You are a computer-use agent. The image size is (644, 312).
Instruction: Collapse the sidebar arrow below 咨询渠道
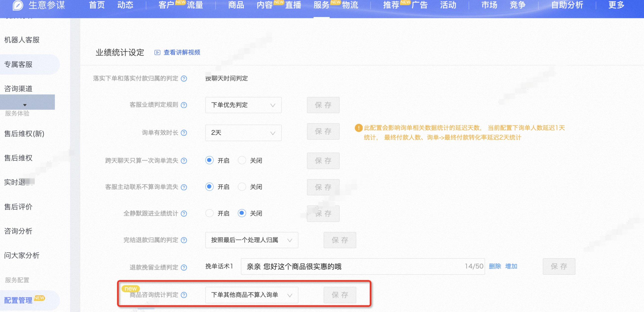coord(25,105)
